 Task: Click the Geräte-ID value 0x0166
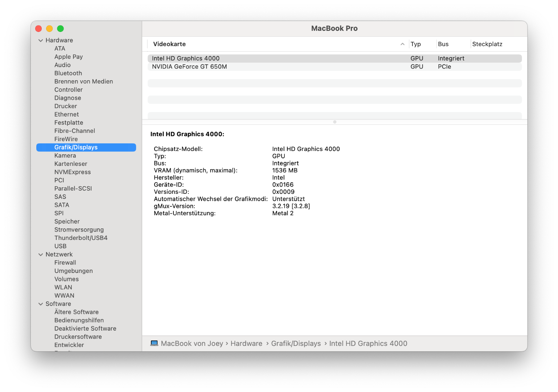(283, 185)
